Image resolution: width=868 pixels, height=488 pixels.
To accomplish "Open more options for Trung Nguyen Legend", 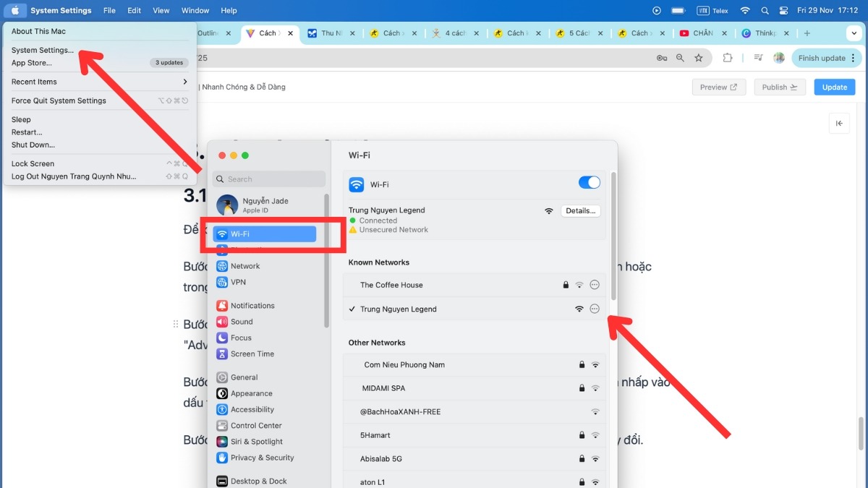I will pos(595,309).
